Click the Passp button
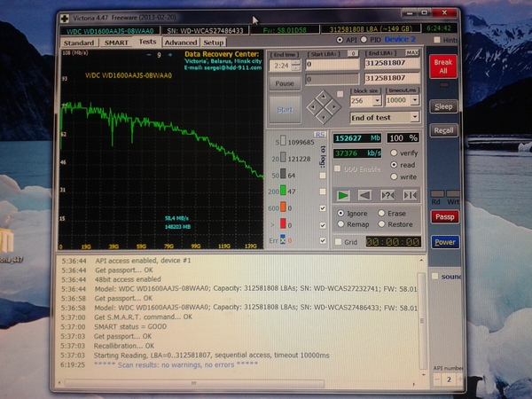532x399 pixels. pos(444,216)
